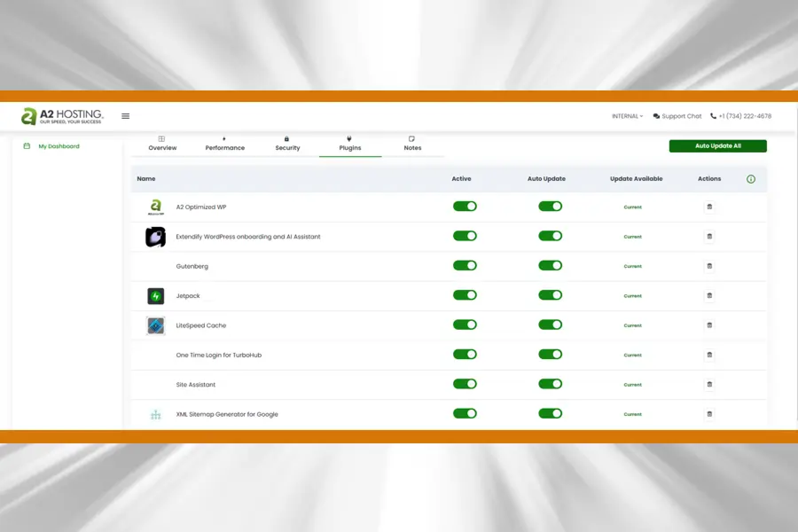Click the Extendify plugin logo
798x532 pixels.
[x=156, y=237]
